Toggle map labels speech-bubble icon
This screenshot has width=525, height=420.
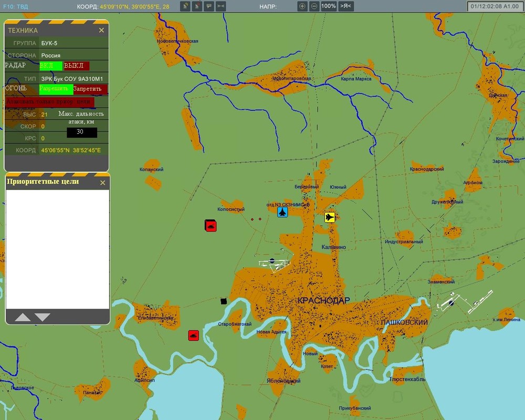click(x=209, y=6)
